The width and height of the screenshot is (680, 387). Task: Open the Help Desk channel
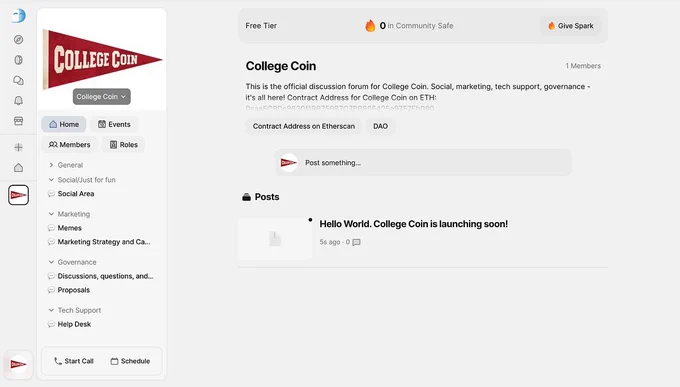click(x=74, y=324)
